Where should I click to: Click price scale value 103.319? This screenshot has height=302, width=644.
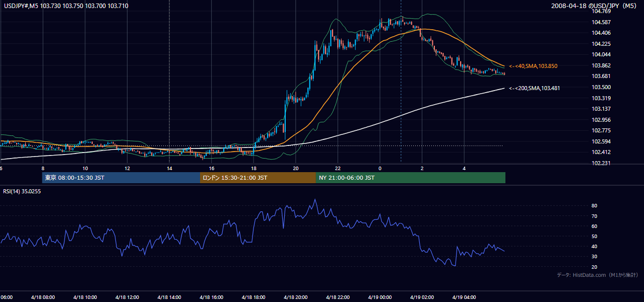coord(601,98)
